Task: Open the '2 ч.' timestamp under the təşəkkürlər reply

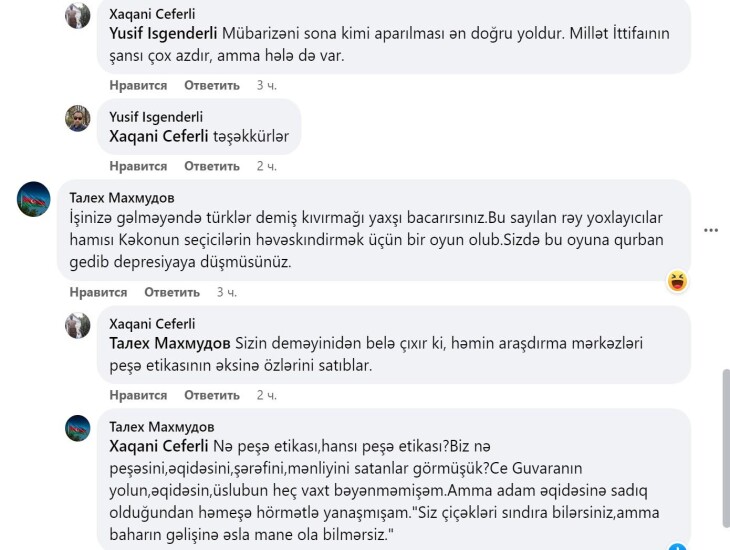Action: [267, 166]
